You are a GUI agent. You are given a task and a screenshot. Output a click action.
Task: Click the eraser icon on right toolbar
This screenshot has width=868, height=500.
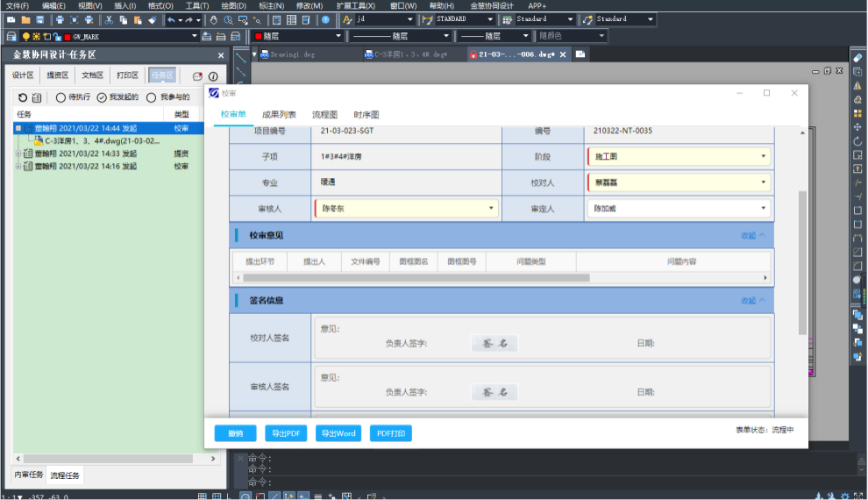point(857,58)
